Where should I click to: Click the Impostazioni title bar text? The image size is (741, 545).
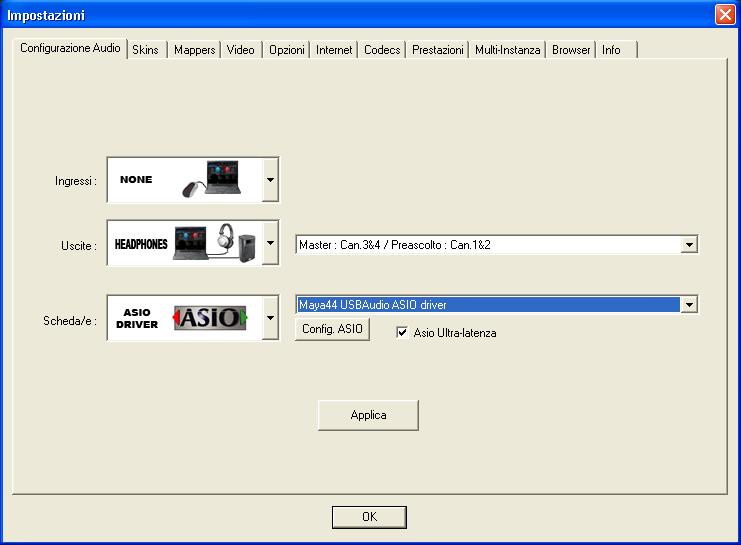coord(46,16)
